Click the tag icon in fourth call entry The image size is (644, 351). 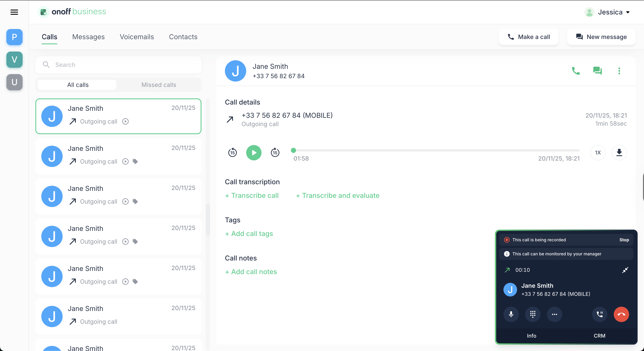(135, 242)
